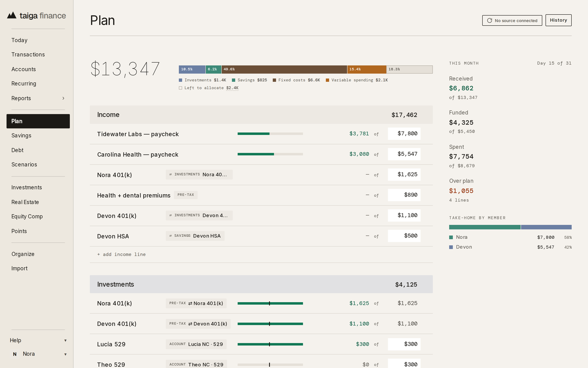Edit the Lucia 529 $300 planned amount
This screenshot has height=368, width=588.
coord(404,344)
